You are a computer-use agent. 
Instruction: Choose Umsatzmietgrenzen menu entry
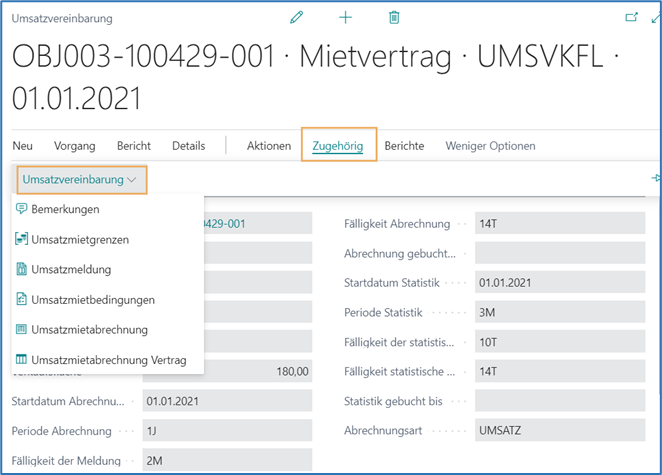(108, 239)
